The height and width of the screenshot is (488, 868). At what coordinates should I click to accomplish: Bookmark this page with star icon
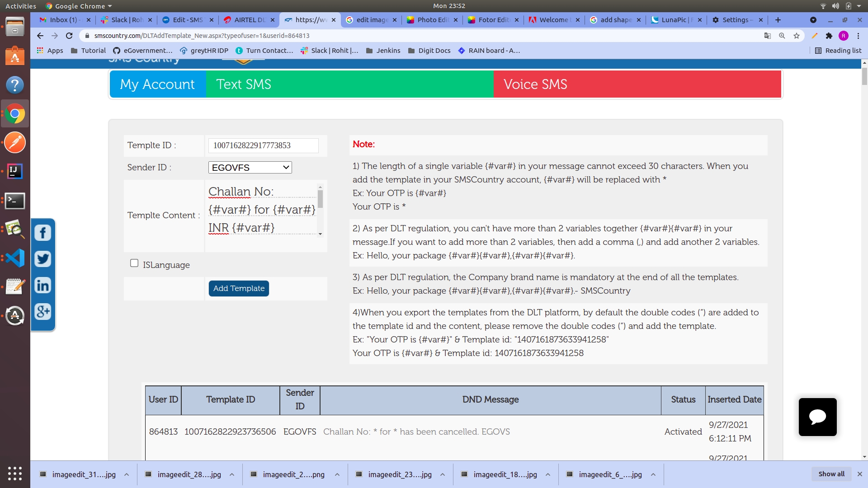(797, 36)
